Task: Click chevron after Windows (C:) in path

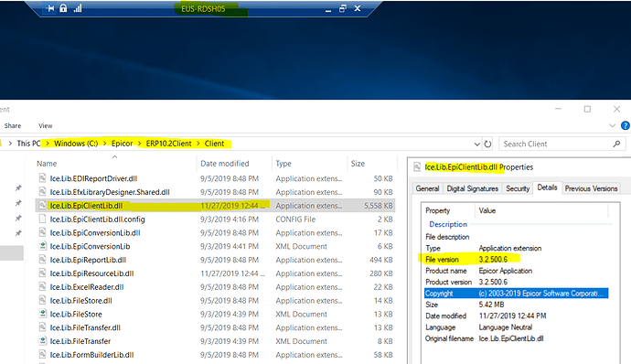Action: click(x=104, y=144)
